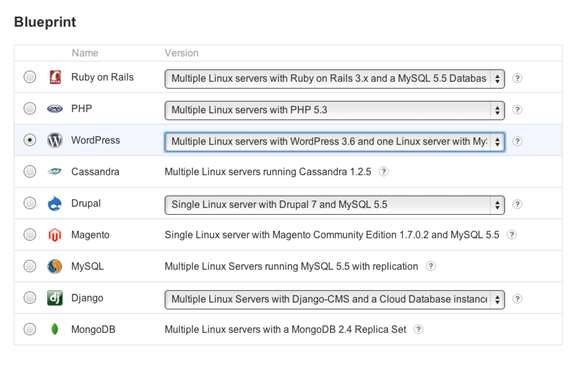The height and width of the screenshot is (380, 580).
Task: Click the Django dj logo icon
Action: coord(55,298)
